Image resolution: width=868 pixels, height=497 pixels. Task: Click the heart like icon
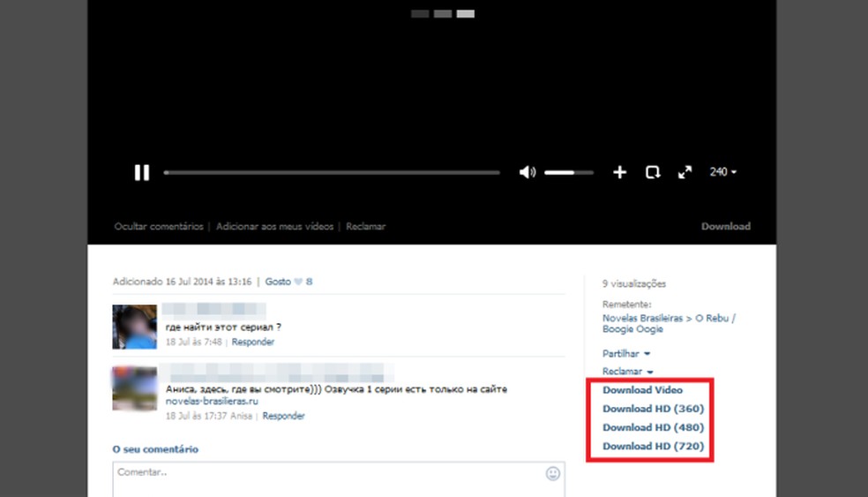(x=298, y=282)
